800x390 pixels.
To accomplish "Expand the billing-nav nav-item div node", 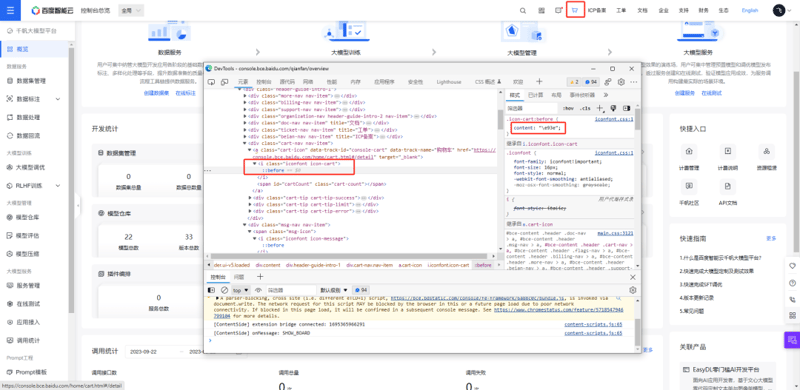I will 245,102.
